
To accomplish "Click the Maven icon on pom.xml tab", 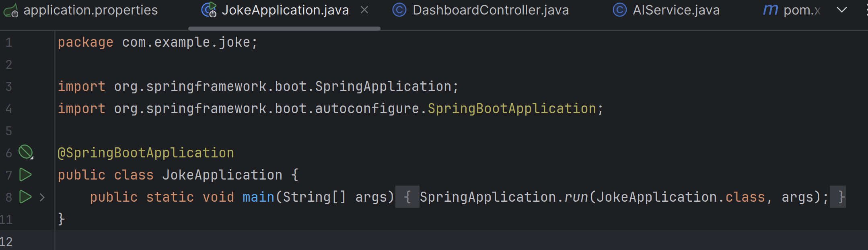I will pyautogui.click(x=771, y=10).
